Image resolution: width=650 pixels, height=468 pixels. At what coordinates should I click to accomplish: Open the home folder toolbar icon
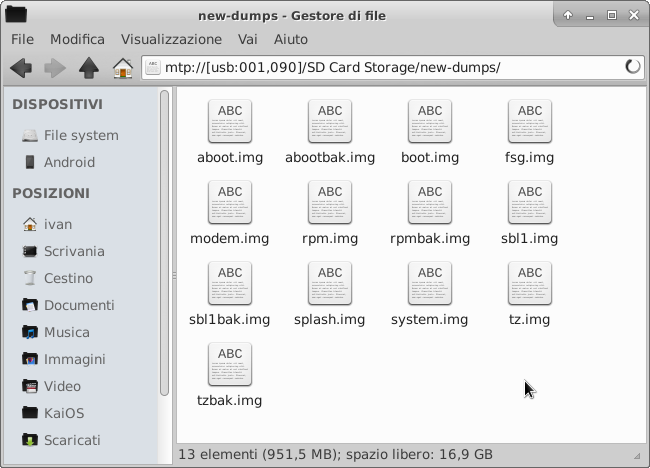coord(123,68)
